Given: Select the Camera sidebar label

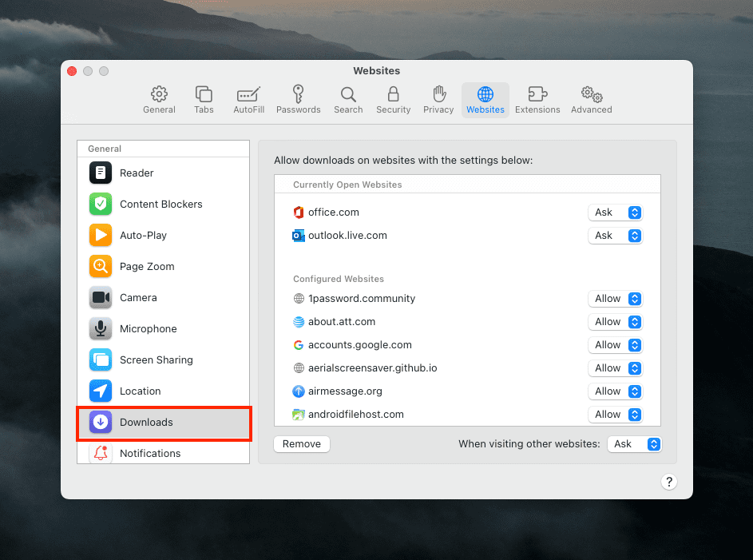Looking at the screenshot, I should point(138,297).
